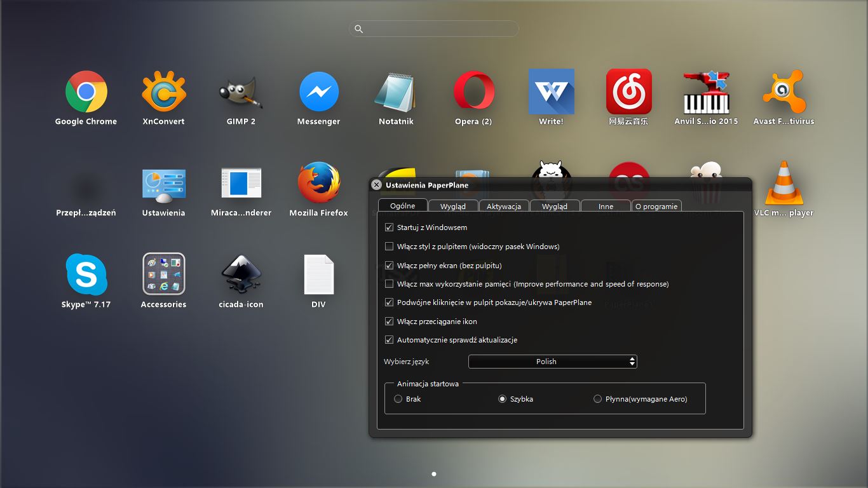Open the DIV blank file icon
The width and height of the screenshot is (868, 488).
[x=319, y=274]
